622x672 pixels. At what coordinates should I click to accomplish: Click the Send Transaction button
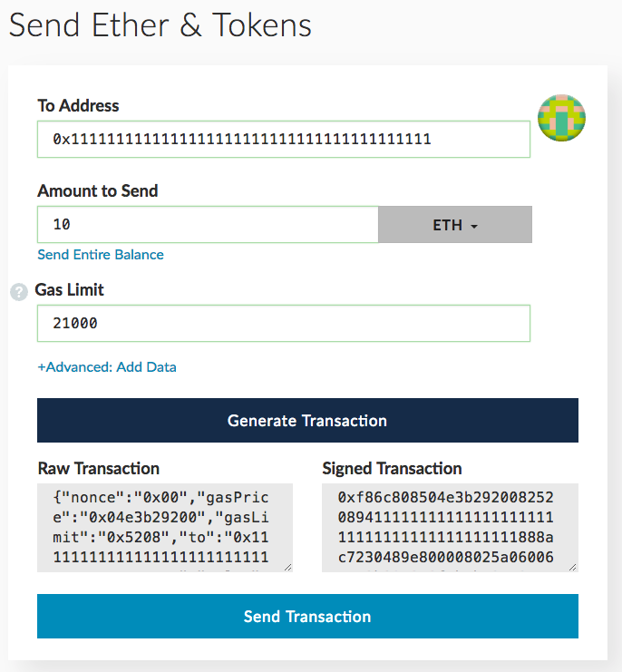(307, 617)
